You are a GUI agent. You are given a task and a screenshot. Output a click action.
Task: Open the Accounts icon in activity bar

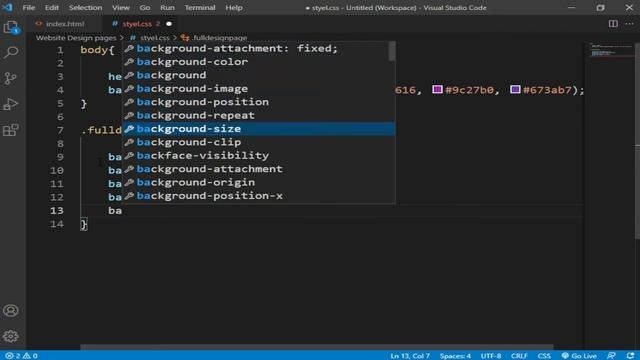click(x=11, y=311)
